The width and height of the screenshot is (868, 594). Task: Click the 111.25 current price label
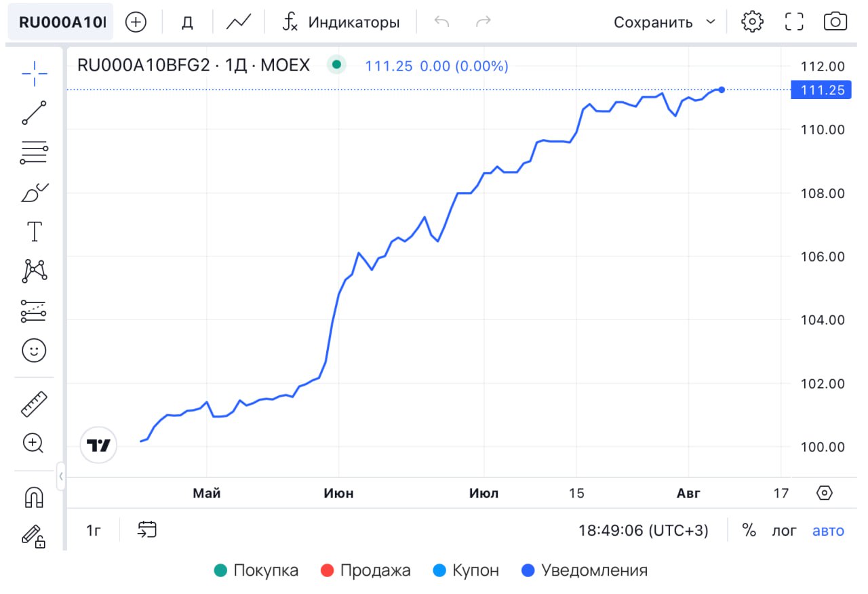click(x=821, y=90)
